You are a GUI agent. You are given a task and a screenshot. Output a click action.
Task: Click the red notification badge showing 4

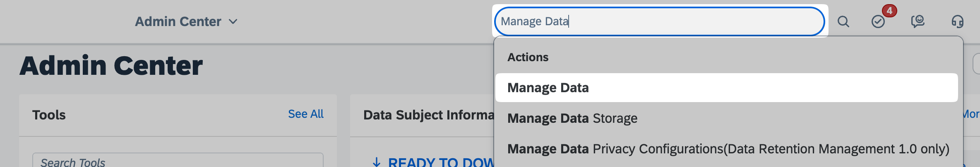tap(889, 11)
